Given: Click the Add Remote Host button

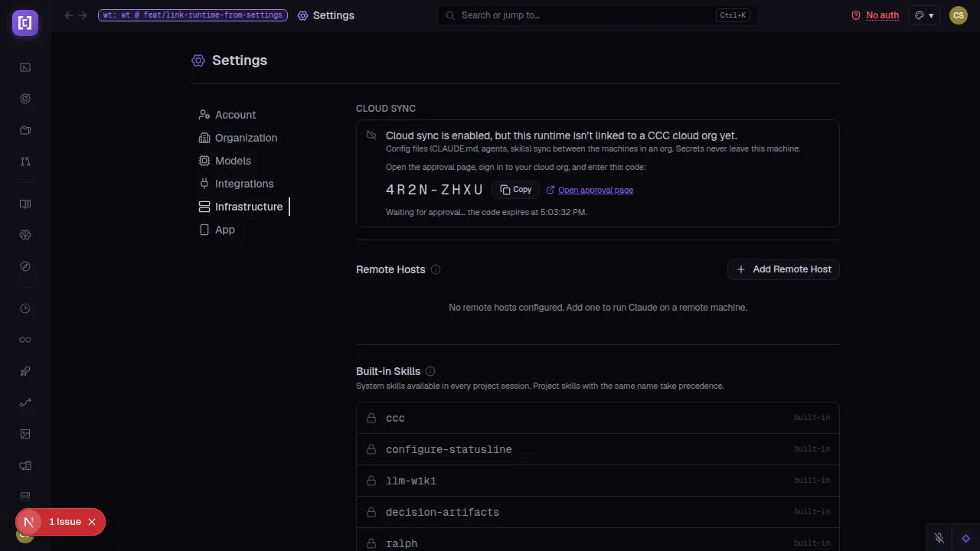Looking at the screenshot, I should click(783, 269).
